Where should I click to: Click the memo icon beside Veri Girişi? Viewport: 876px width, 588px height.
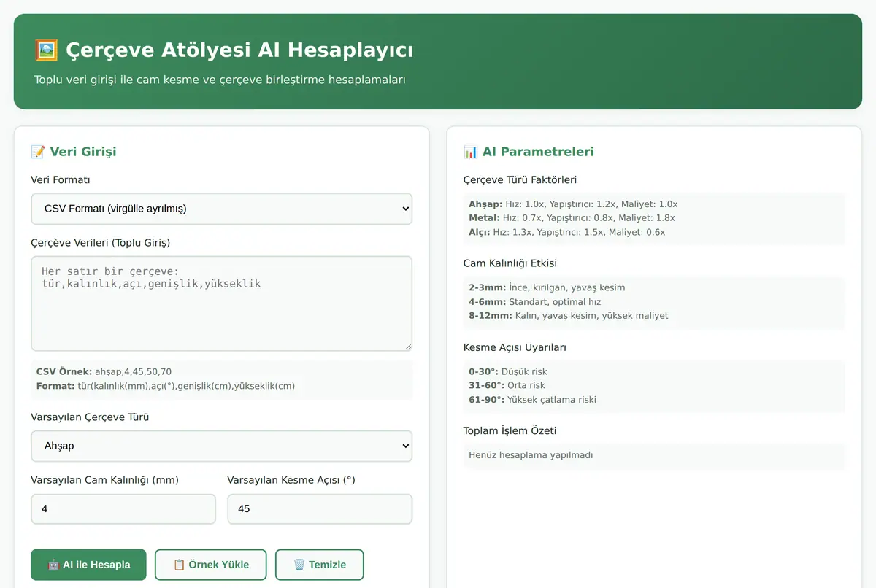[x=38, y=152]
